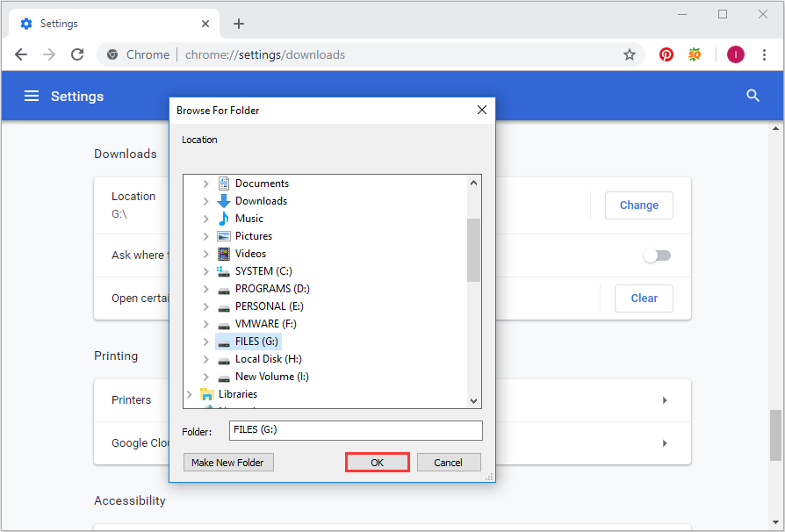Expand the Videos tree node
Screen dimensions: 785x532
[x=205, y=254]
